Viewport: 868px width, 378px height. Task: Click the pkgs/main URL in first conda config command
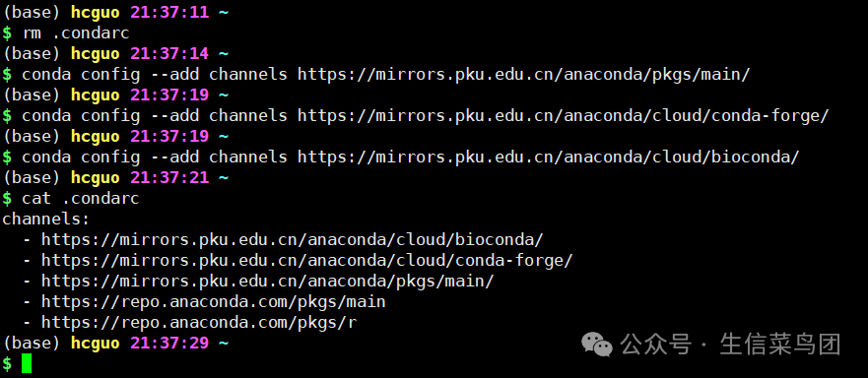point(524,74)
